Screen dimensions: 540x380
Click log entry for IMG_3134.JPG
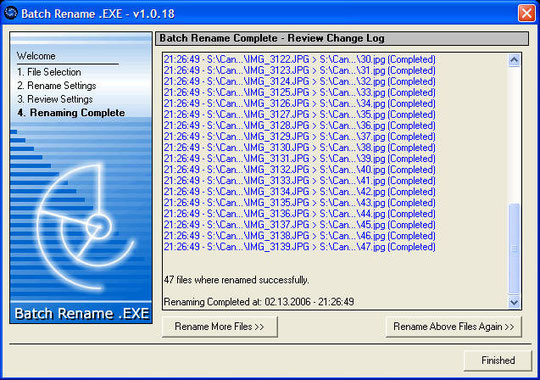coord(300,192)
